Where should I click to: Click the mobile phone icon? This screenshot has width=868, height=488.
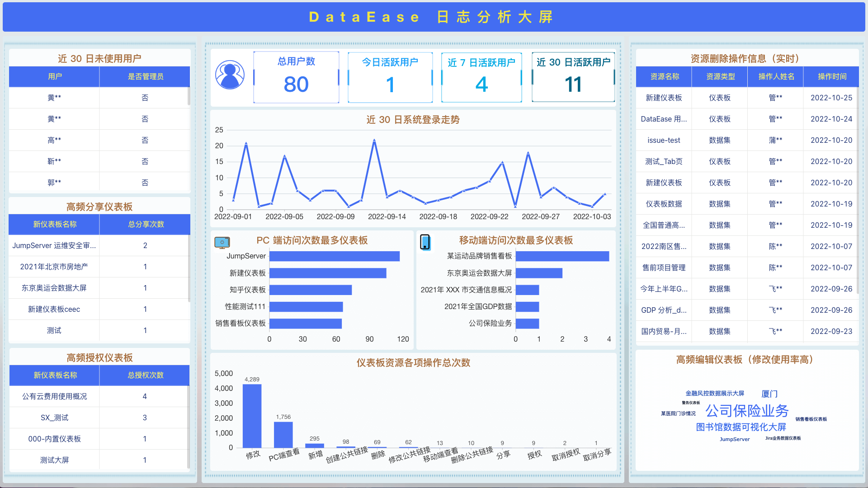(425, 242)
